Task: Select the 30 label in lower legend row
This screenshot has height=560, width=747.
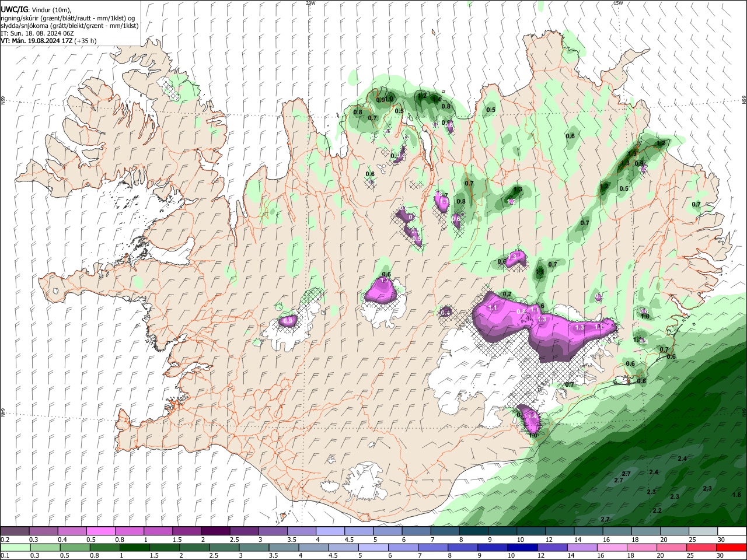Action: [720, 555]
